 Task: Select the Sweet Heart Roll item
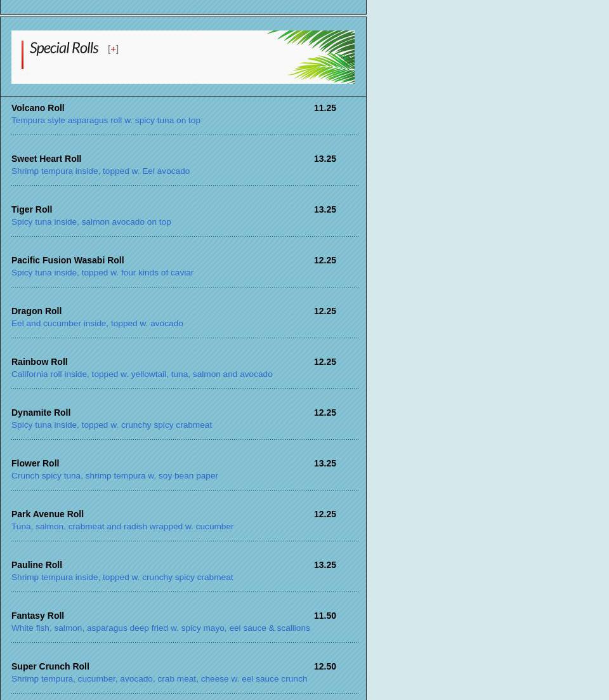tap(46, 159)
